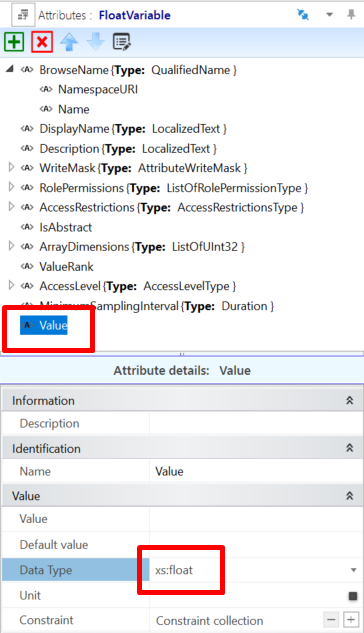The width and height of the screenshot is (364, 633).
Task: Select the MinimumSamplingInterval attribute
Action: [x=157, y=306]
